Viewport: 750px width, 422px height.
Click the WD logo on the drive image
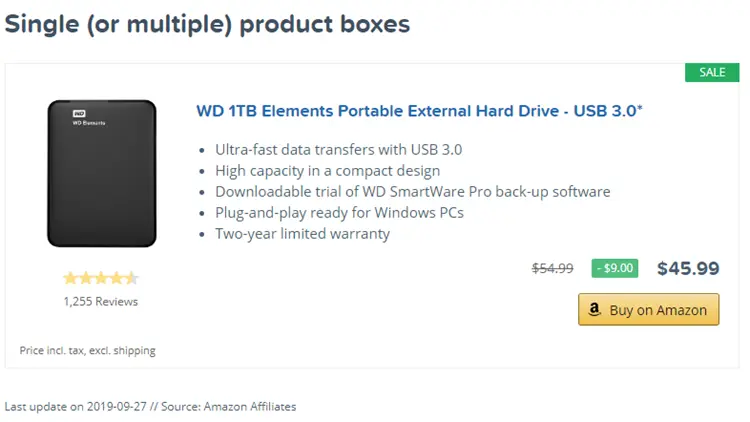coord(79,113)
